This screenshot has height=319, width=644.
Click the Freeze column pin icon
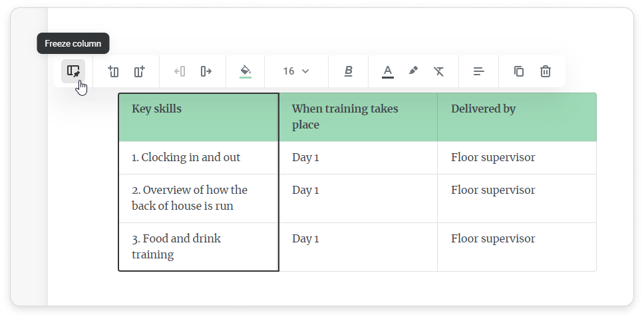(73, 71)
